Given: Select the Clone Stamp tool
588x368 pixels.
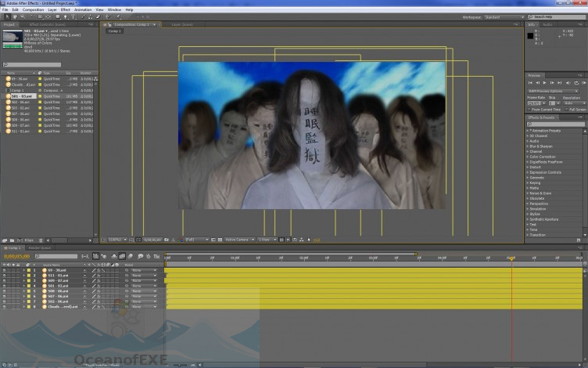Looking at the screenshot, I should click(90, 17).
